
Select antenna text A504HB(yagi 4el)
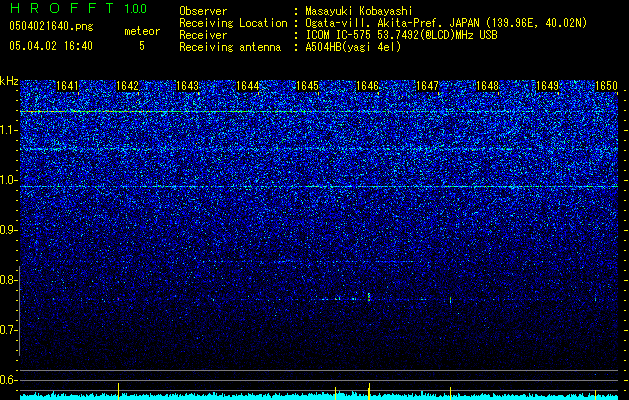(353, 47)
